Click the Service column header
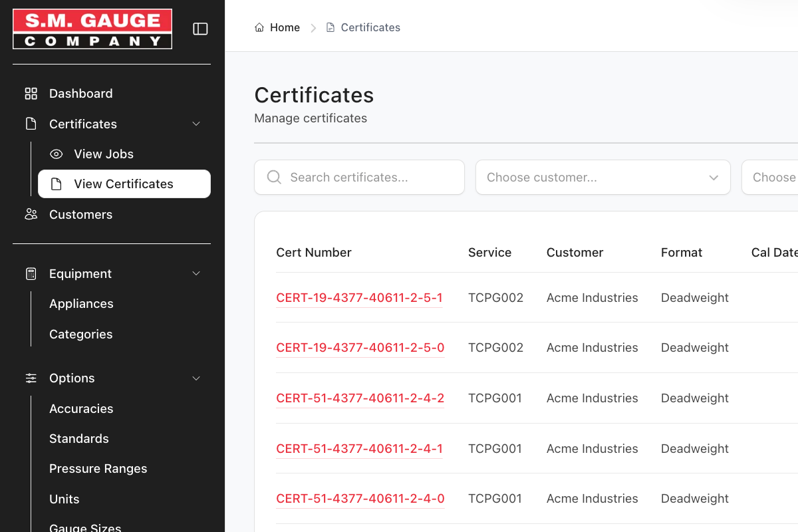Image resolution: width=798 pixels, height=532 pixels. coord(490,253)
